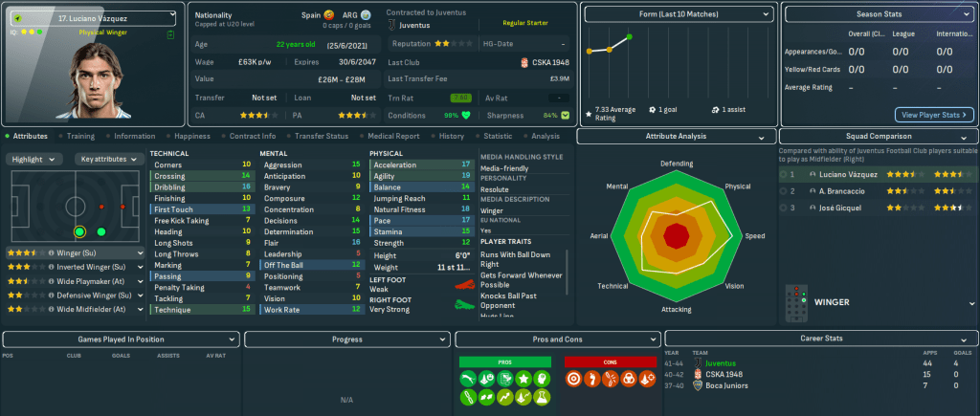Select the highlighted winger position dot on pitch

tap(79, 230)
